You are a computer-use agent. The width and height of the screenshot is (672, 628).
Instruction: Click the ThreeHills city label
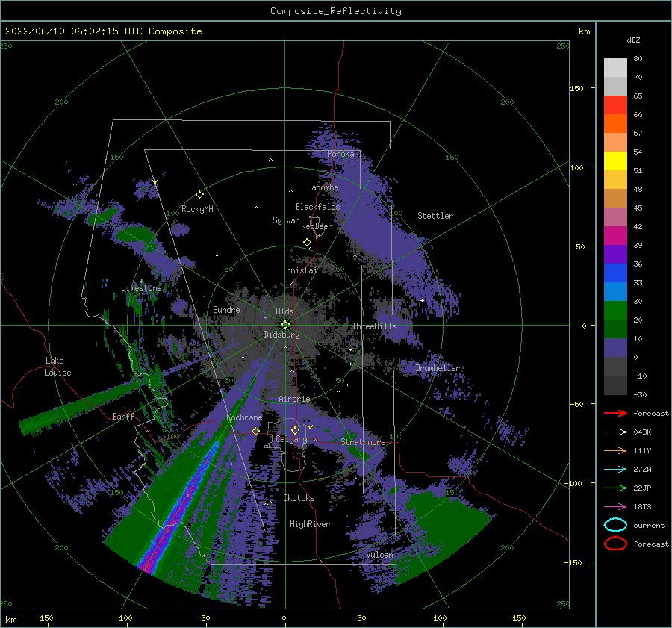tap(374, 326)
